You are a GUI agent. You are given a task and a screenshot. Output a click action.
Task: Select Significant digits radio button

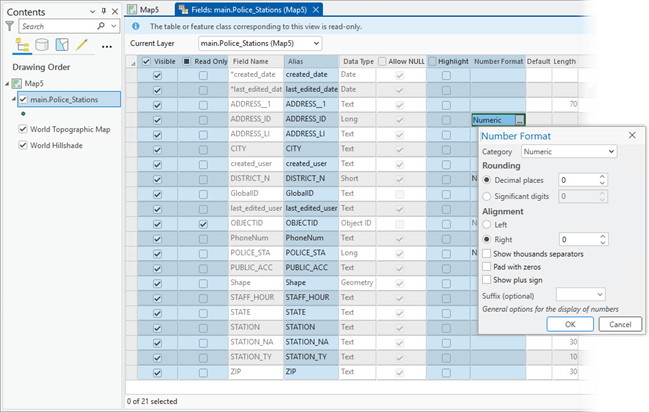pyautogui.click(x=486, y=196)
